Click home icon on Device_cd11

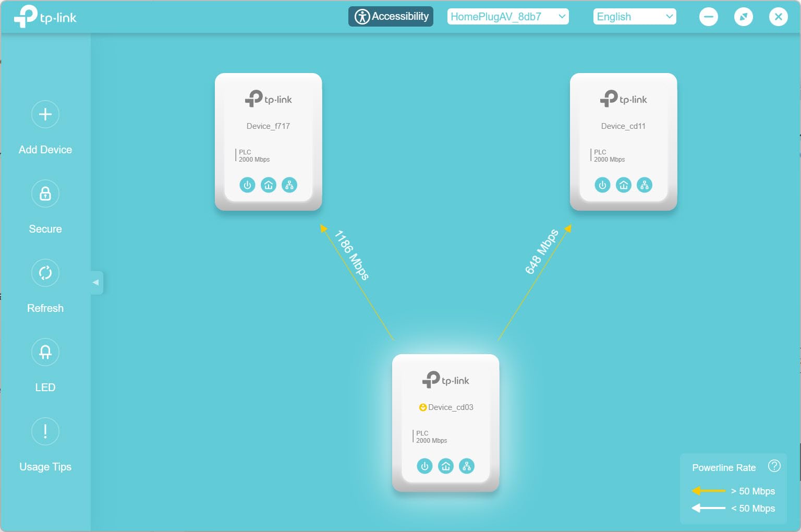tap(623, 185)
